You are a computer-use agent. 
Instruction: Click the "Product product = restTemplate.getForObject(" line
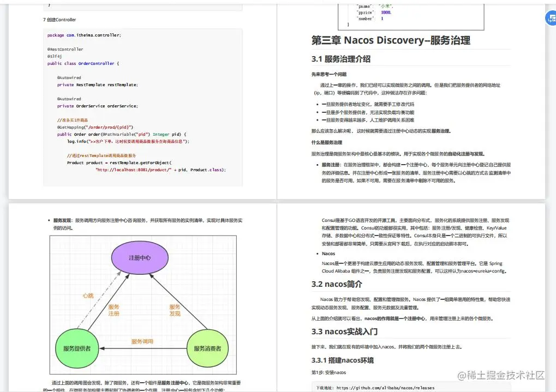[119, 162]
